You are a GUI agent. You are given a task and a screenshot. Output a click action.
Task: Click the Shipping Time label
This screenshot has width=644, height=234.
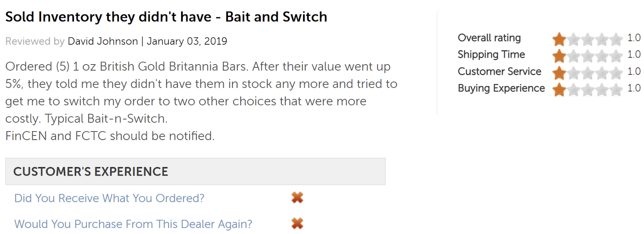(491, 54)
